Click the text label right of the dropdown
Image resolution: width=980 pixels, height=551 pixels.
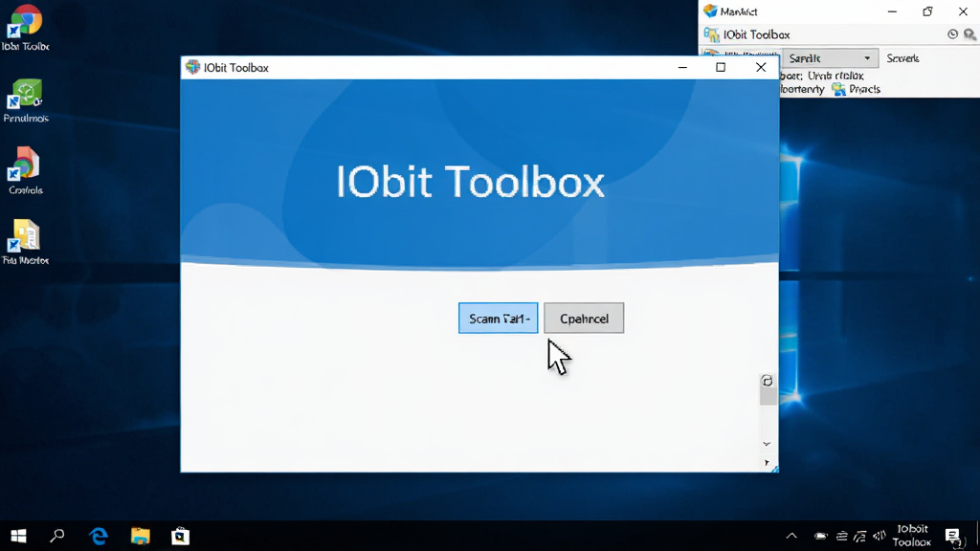click(902, 58)
